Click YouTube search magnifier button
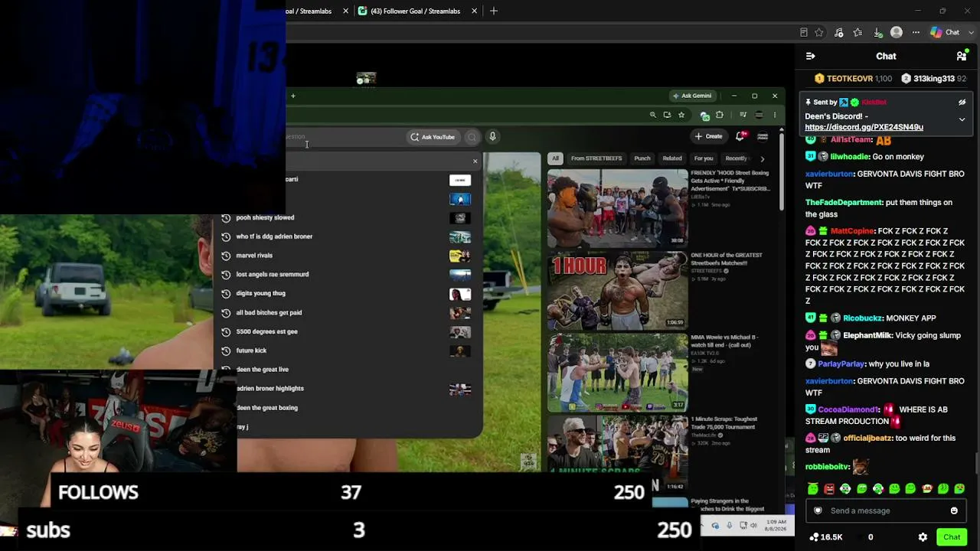 pyautogui.click(x=472, y=137)
